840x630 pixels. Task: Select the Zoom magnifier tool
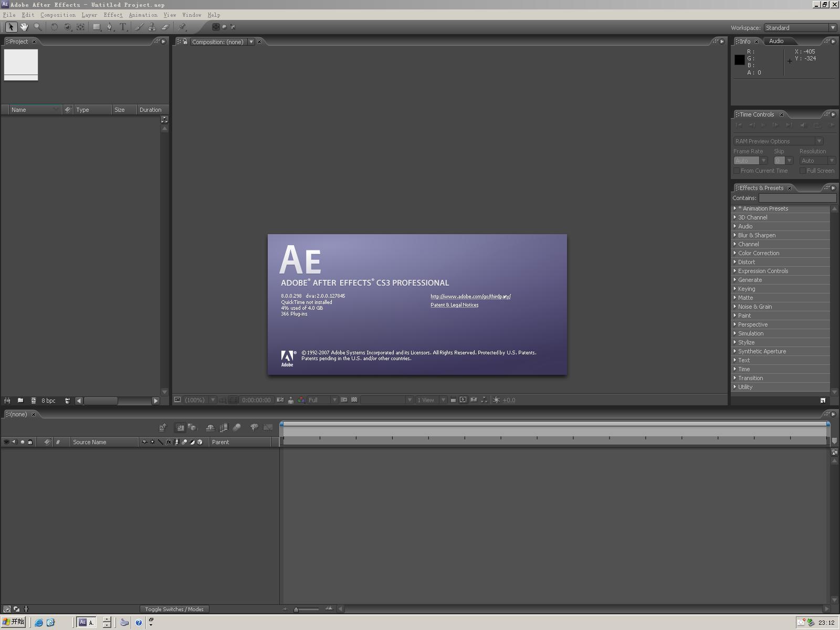38,27
